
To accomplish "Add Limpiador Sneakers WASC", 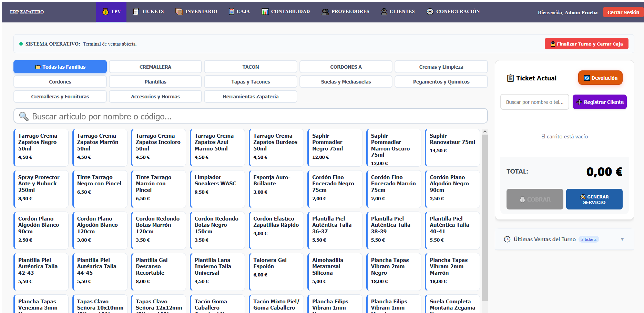I will pyautogui.click(x=217, y=189).
